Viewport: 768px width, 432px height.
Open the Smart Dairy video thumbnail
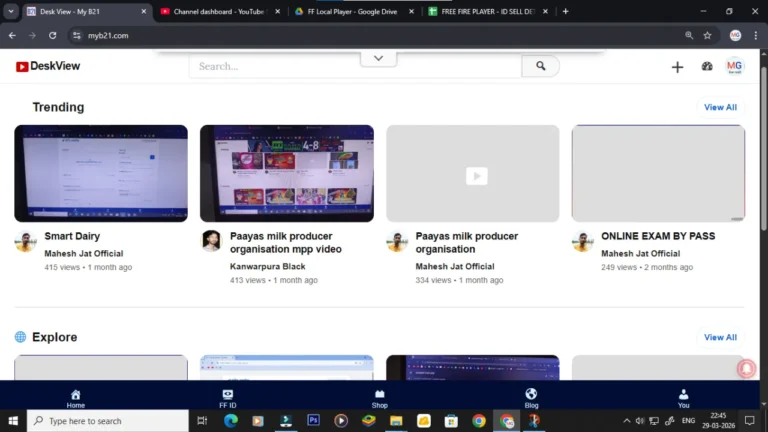101,173
